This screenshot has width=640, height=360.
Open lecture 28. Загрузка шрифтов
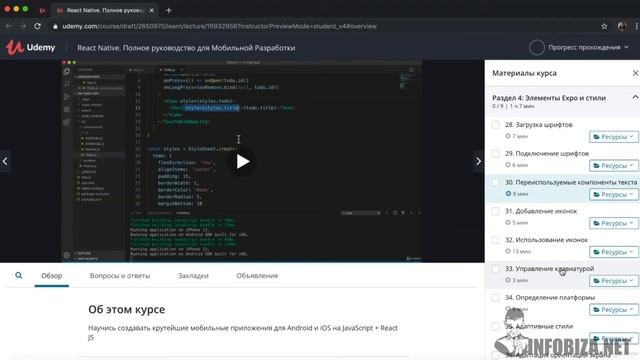click(x=538, y=125)
